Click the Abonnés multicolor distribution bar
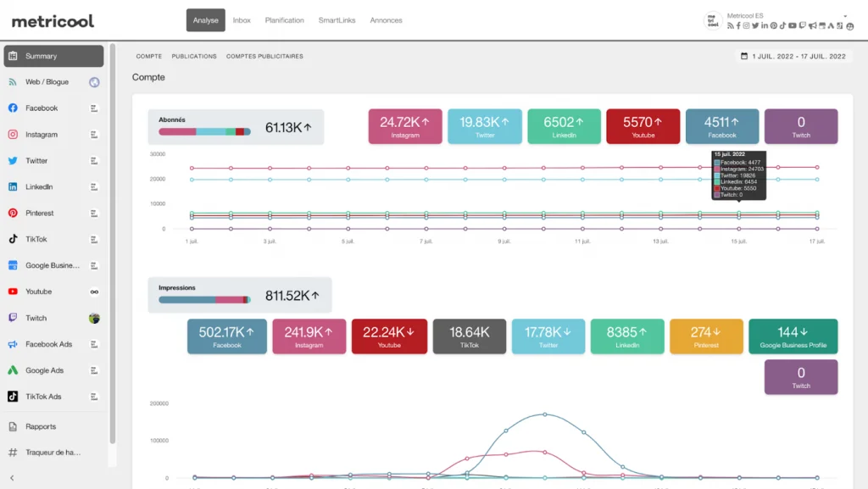This screenshot has height=489, width=868. [x=205, y=131]
